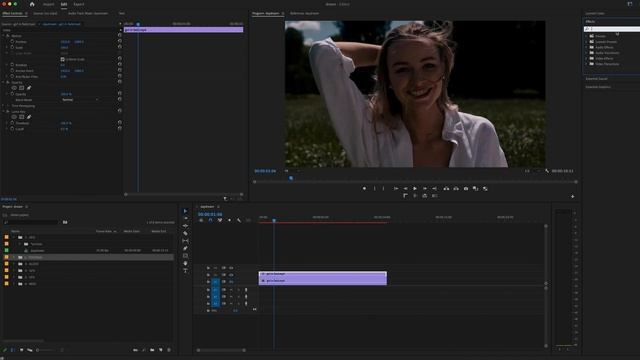Step back one frame in Program monitor
The width and height of the screenshot is (640, 360).
coord(405,189)
